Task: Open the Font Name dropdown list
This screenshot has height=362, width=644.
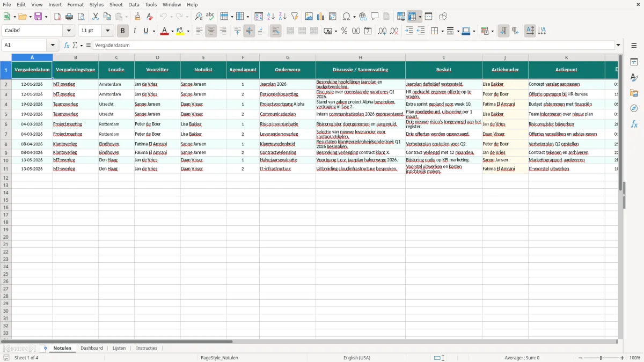Action: coord(69,31)
